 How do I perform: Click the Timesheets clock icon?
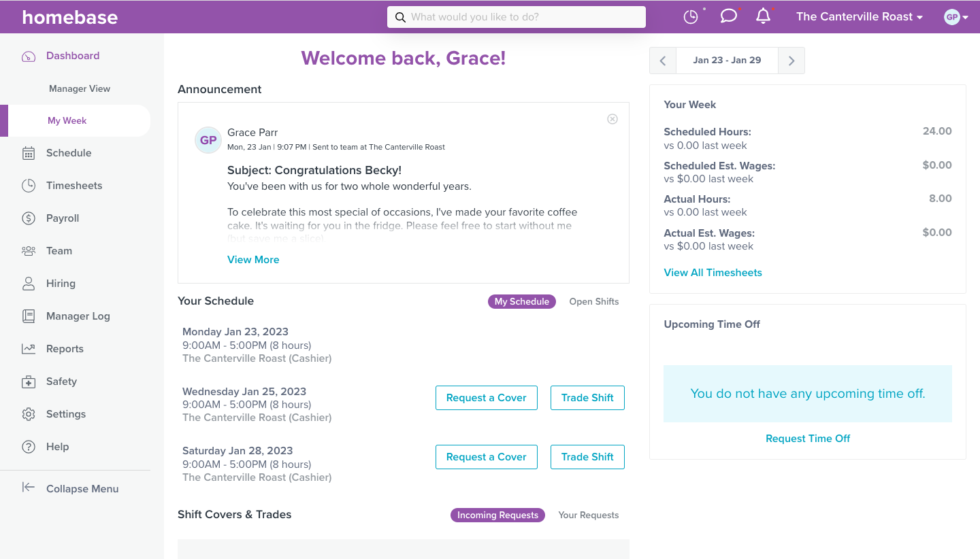29,186
